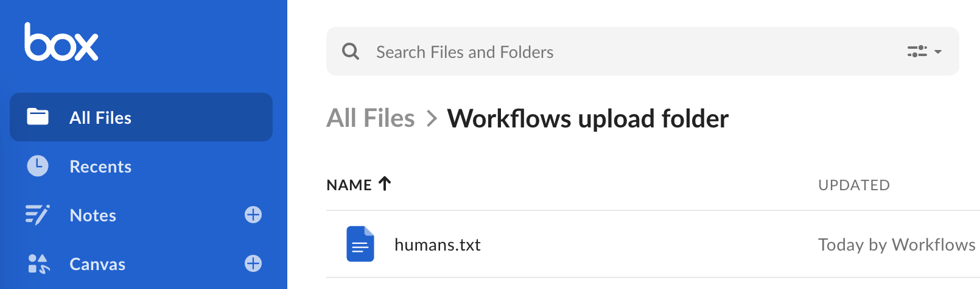This screenshot has height=289, width=980.
Task: Open search filter options icon
Action: [917, 51]
